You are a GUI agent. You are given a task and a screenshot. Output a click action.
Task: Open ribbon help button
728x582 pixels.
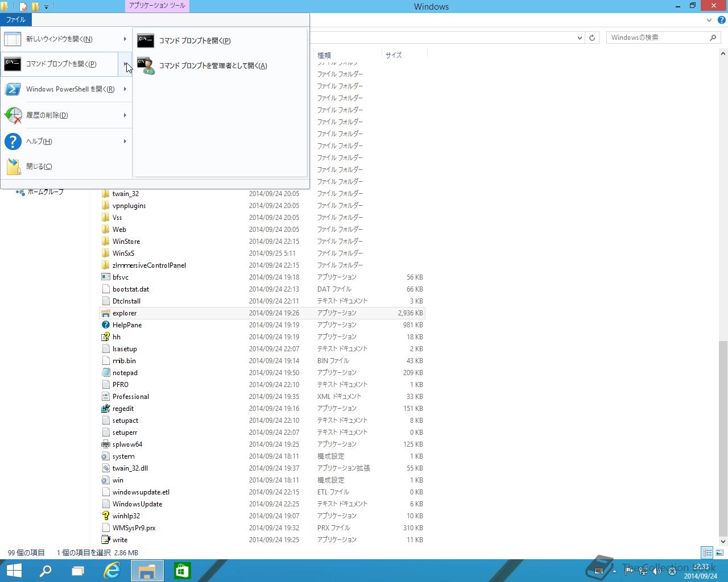point(722,20)
